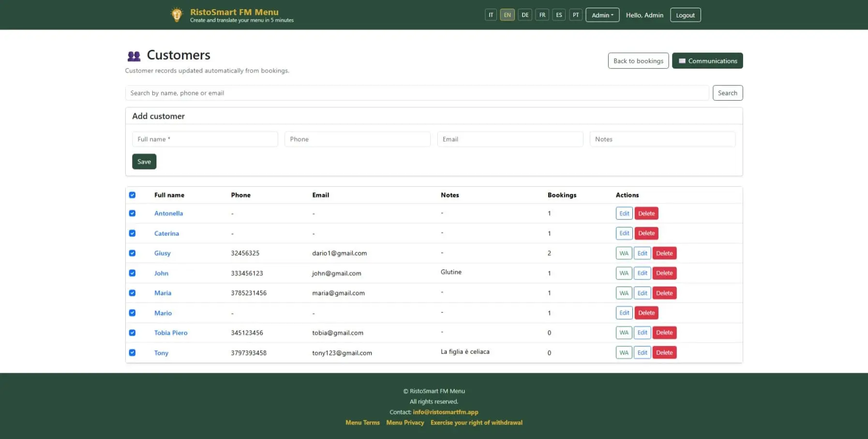Delete the Caterina customer

(646, 233)
